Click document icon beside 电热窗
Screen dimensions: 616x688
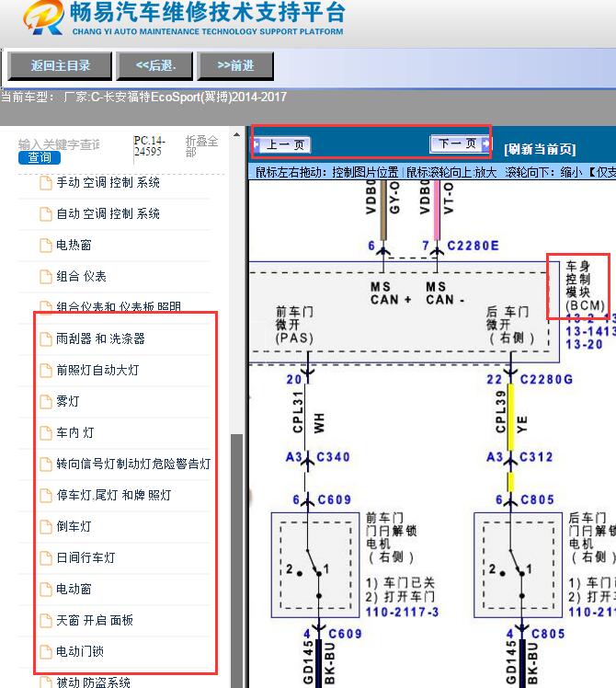46,246
